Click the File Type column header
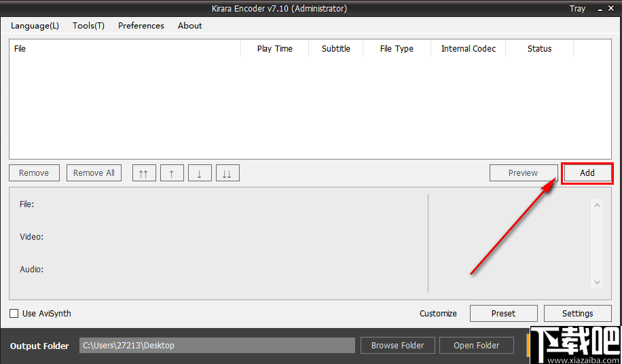 tap(397, 48)
